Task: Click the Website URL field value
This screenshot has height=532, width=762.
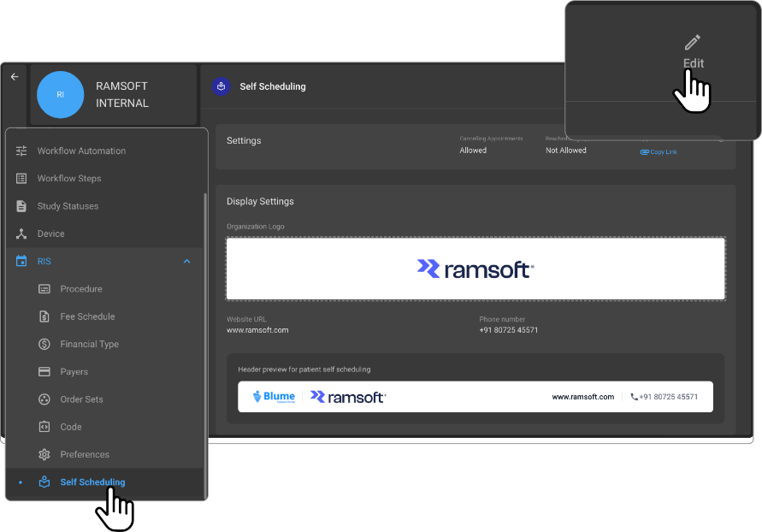Action: click(x=257, y=330)
